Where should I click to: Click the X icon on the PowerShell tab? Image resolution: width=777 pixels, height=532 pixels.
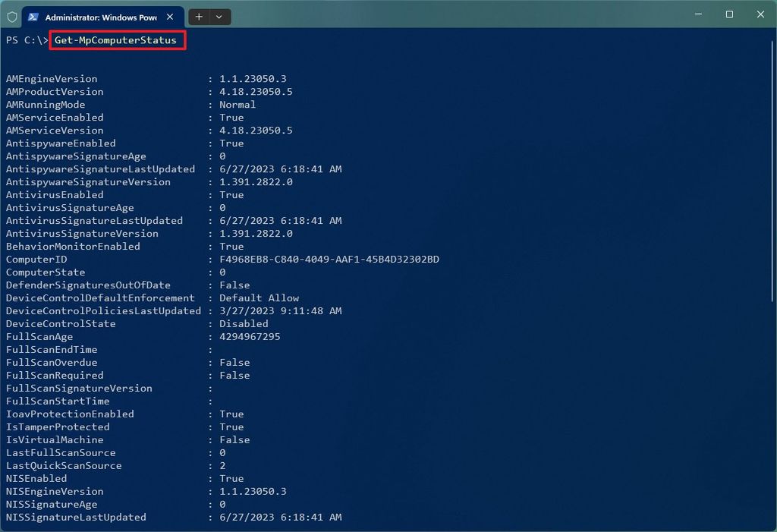tap(170, 16)
